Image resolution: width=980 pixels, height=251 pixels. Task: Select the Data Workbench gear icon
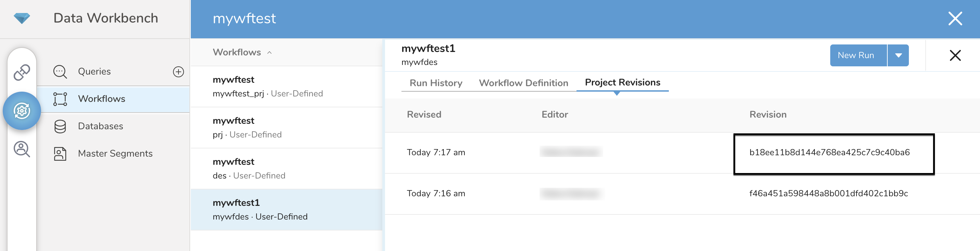click(22, 111)
